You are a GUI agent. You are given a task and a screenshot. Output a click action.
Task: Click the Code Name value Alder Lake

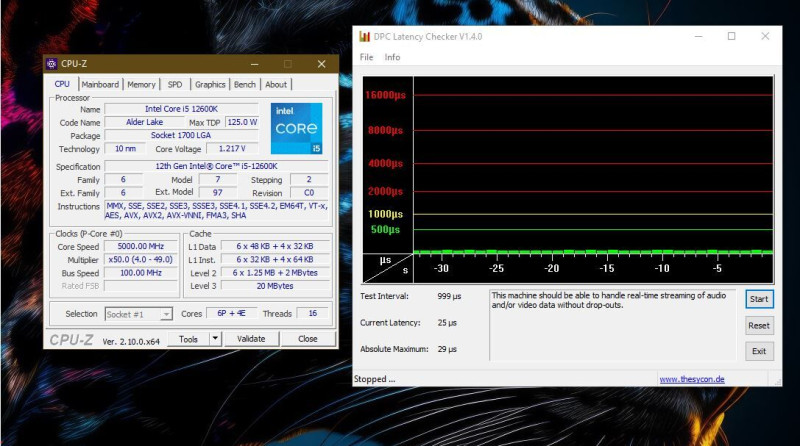[x=144, y=122]
